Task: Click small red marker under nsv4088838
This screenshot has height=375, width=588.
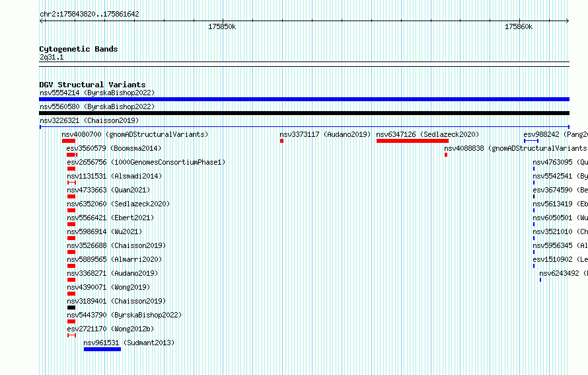Action: coord(446,155)
